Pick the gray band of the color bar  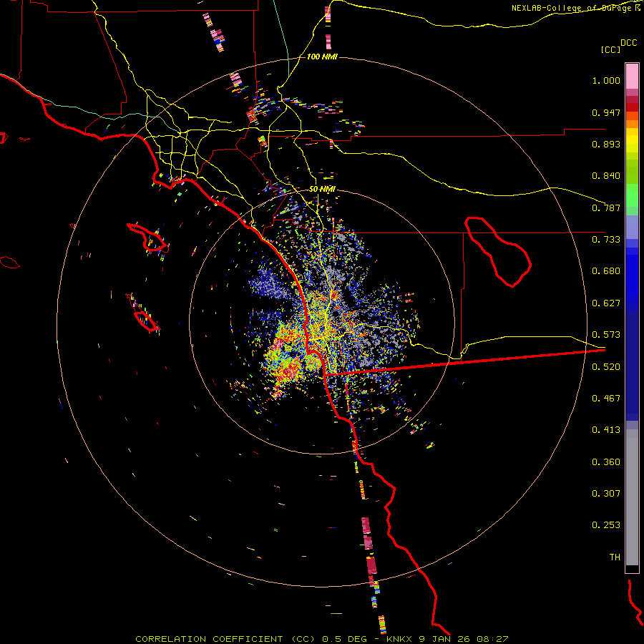pyautogui.click(x=632, y=497)
